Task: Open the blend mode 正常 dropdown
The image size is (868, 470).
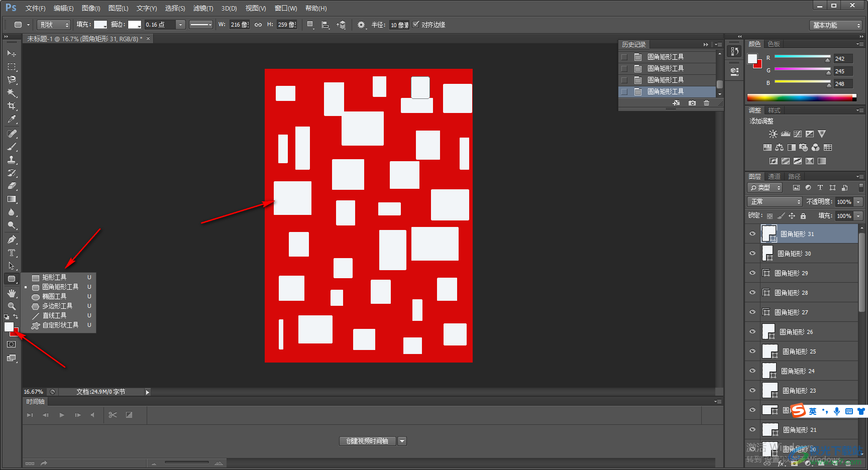Action: [775, 201]
